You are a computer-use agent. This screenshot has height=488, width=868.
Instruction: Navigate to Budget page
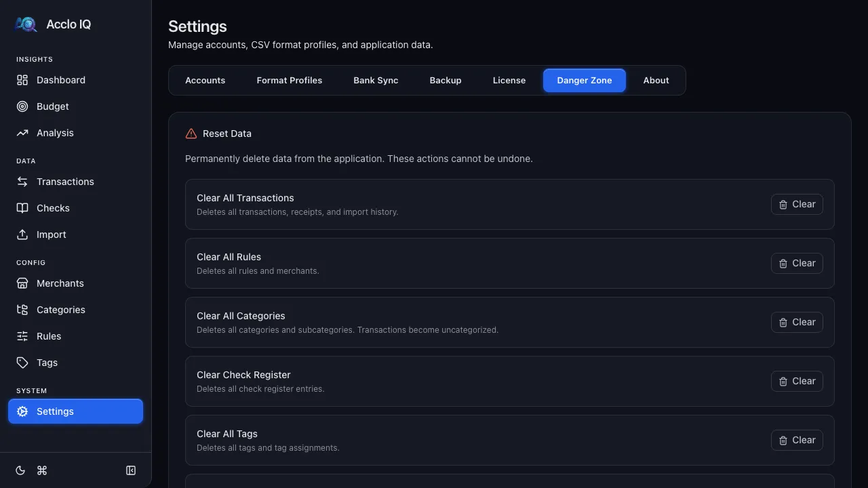pos(75,106)
